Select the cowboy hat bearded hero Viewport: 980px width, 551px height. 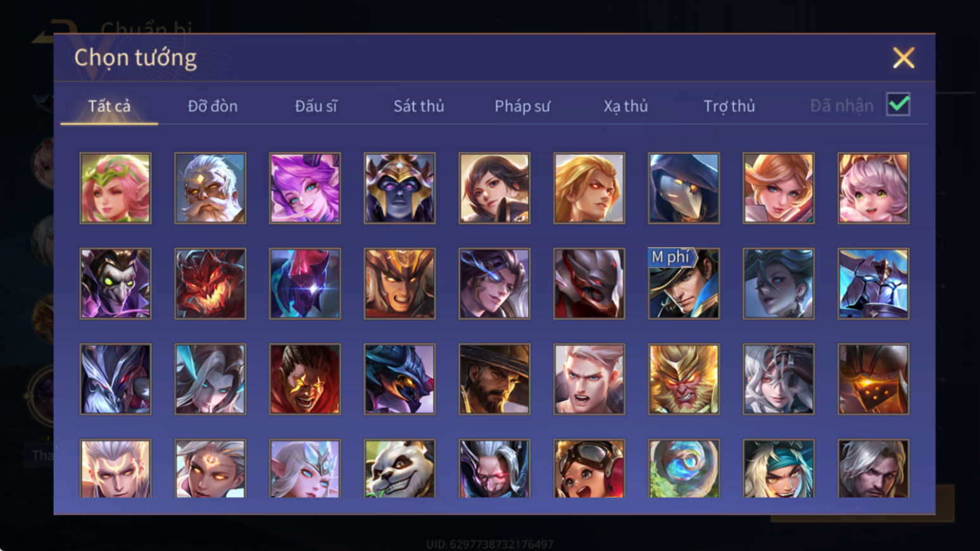pyautogui.click(x=494, y=379)
